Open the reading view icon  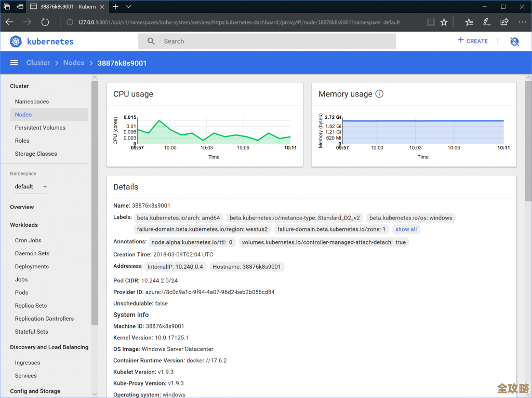click(x=430, y=22)
